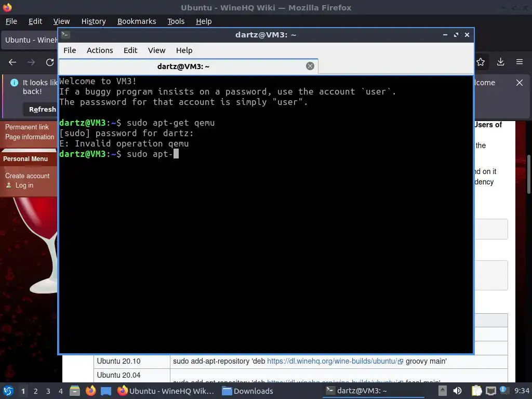Open the terminal Actions menu
Image resolution: width=532 pixels, height=399 pixels.
[100, 50]
